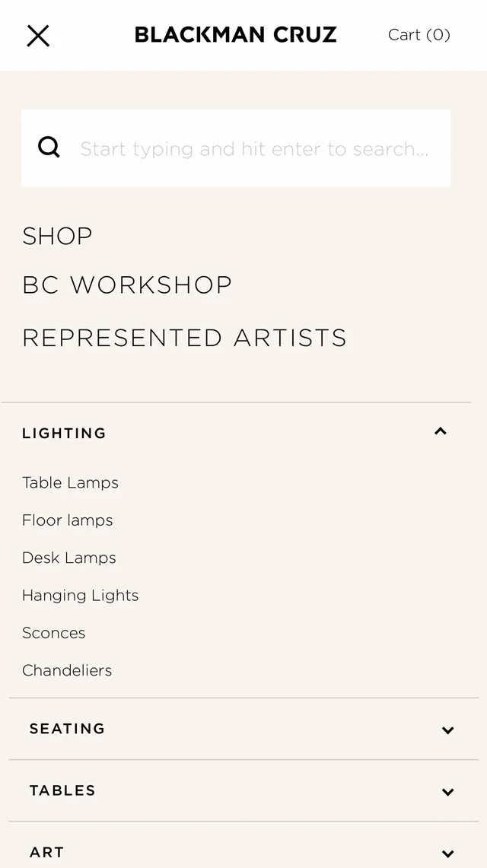487x868 pixels.
Task: Focus the search text field
Action: (255, 148)
